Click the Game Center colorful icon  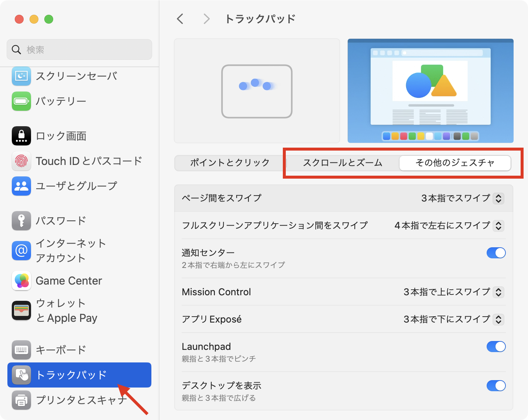21,281
